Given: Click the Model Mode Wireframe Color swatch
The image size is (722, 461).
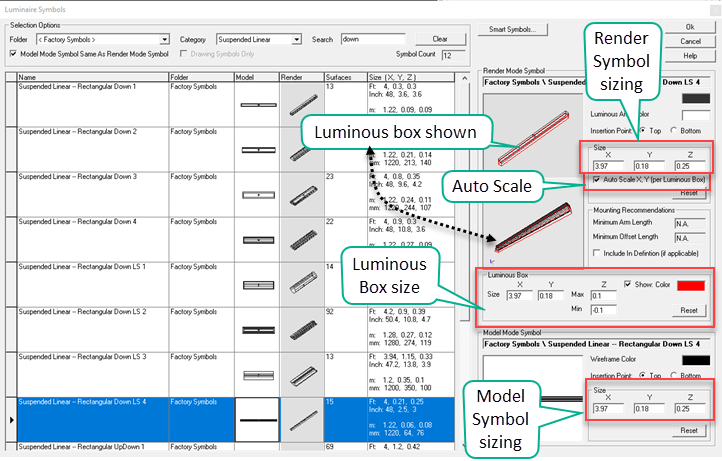Looking at the screenshot, I should 696,360.
